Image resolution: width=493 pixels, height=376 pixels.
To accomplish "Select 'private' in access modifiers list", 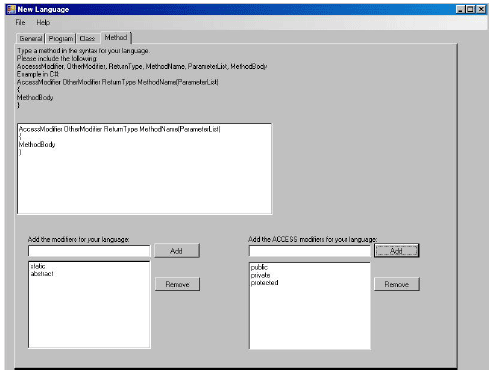I will [x=260, y=275].
